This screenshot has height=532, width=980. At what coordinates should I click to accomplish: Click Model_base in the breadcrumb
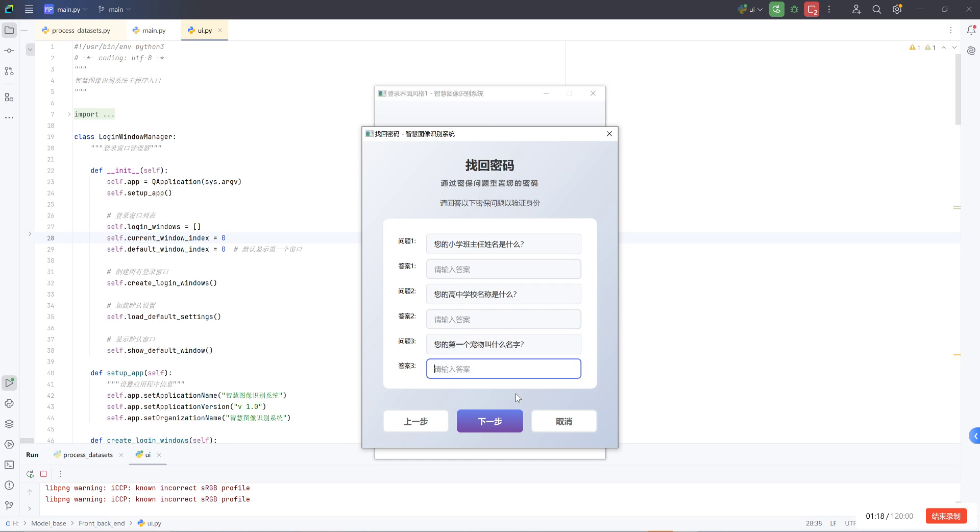point(48,523)
